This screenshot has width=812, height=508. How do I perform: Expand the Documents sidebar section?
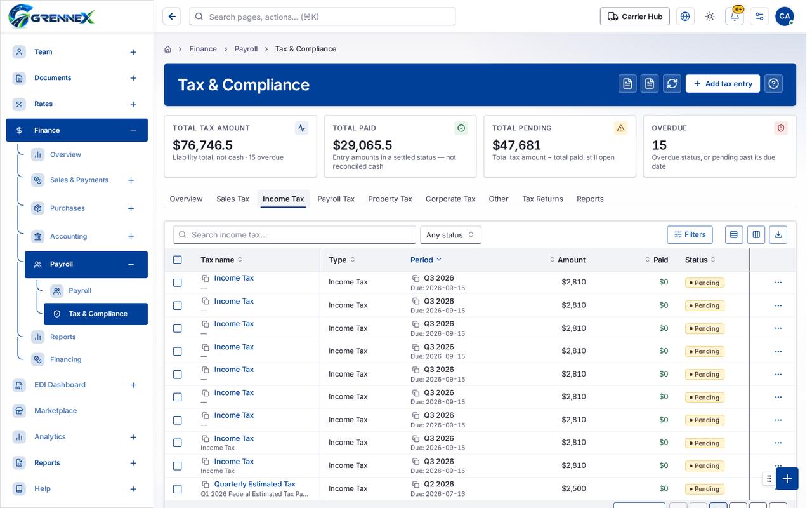coord(133,78)
